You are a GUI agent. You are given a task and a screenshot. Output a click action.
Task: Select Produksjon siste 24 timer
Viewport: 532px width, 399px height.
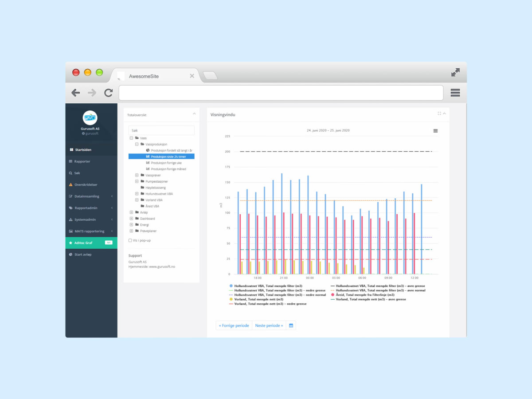161,156
